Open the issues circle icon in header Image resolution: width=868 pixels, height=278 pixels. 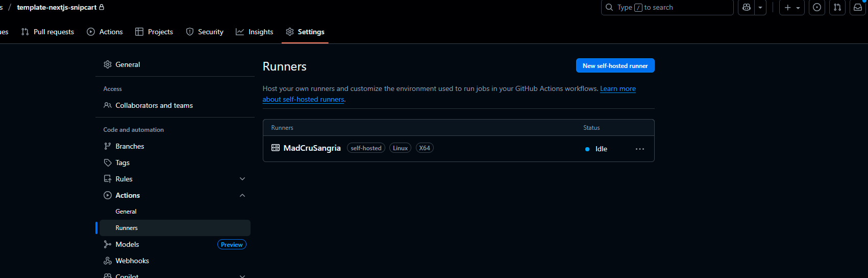817,7
